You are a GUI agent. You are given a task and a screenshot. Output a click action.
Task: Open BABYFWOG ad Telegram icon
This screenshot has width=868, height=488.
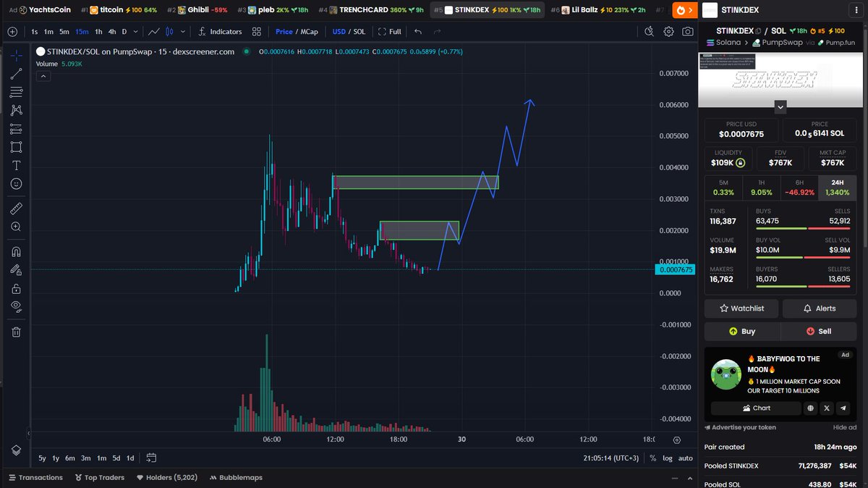tap(843, 408)
